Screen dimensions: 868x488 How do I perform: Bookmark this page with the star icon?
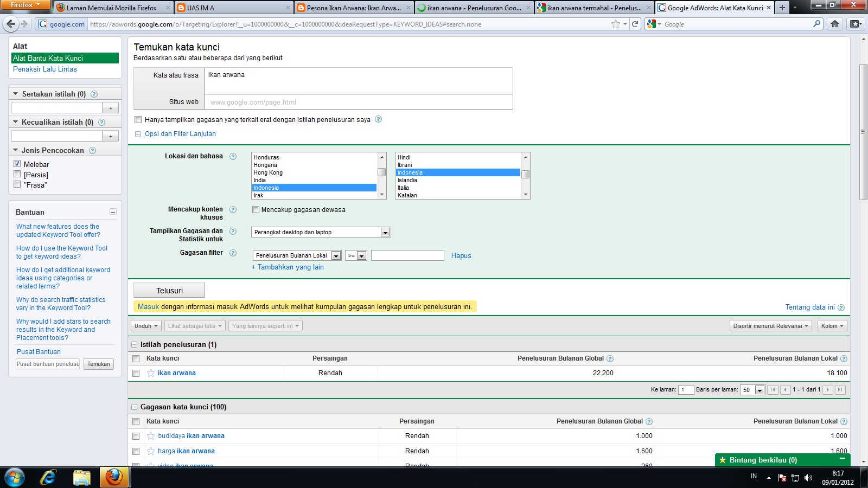[615, 24]
